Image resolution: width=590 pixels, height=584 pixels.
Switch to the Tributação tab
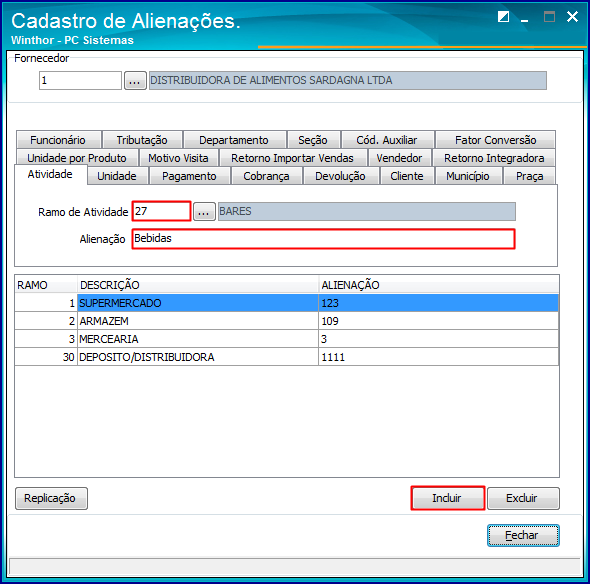[x=142, y=140]
